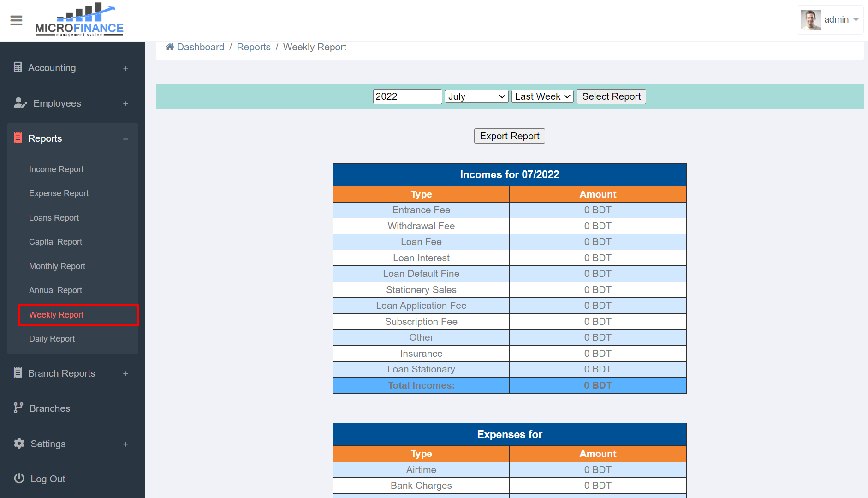Screen dimensions: 868x498
Task: Click the 'Loan Interest' cell
Action: 421,258
